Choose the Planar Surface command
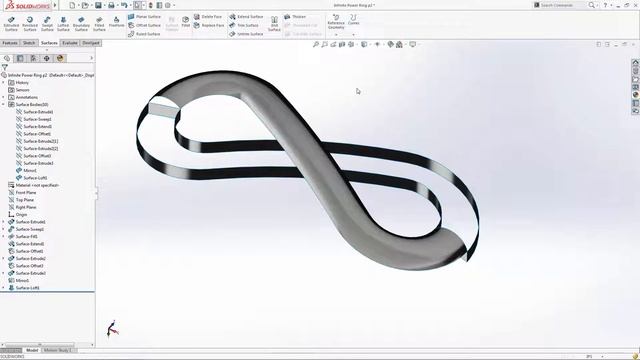640x360 pixels. tap(144, 17)
